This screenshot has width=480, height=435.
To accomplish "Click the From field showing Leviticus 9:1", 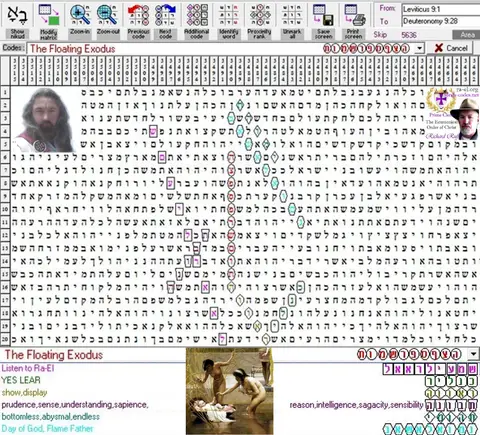I will point(441,9).
